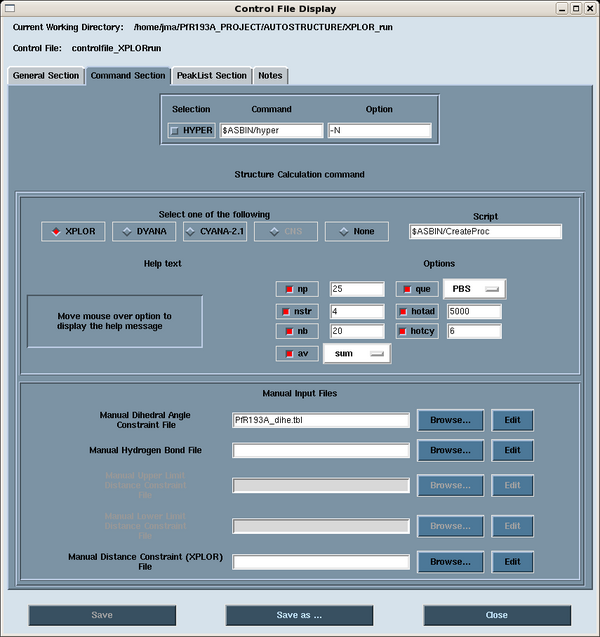Click the Script input field
The height and width of the screenshot is (637, 600).
pos(485,231)
